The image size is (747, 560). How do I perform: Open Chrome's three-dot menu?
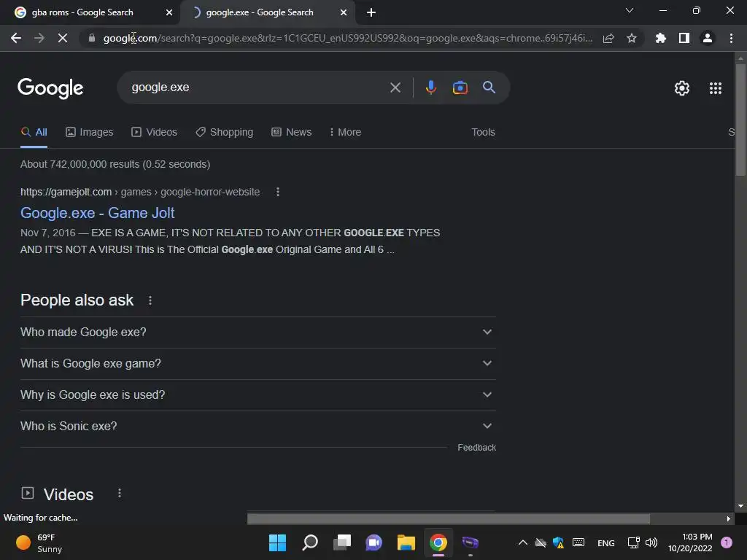coord(731,38)
